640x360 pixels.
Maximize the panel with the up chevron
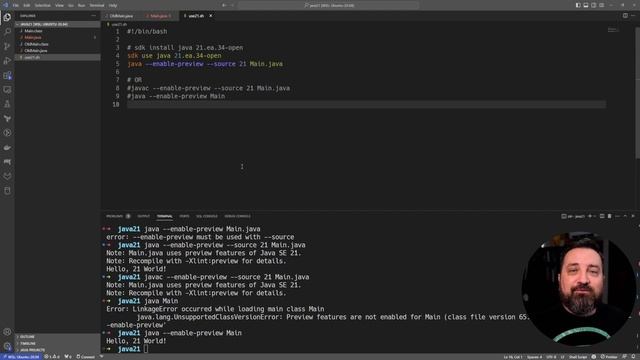(x=625, y=216)
